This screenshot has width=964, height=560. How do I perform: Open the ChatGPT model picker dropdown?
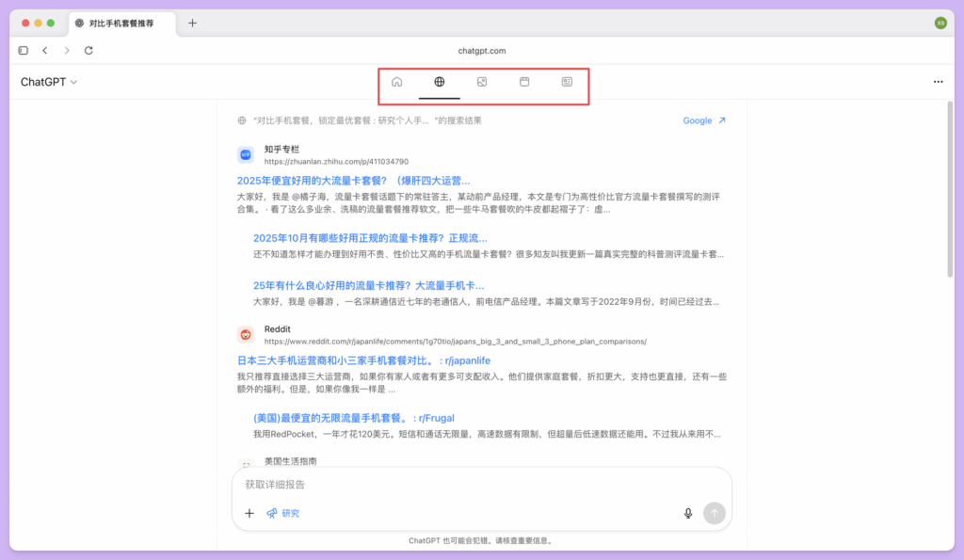[49, 82]
